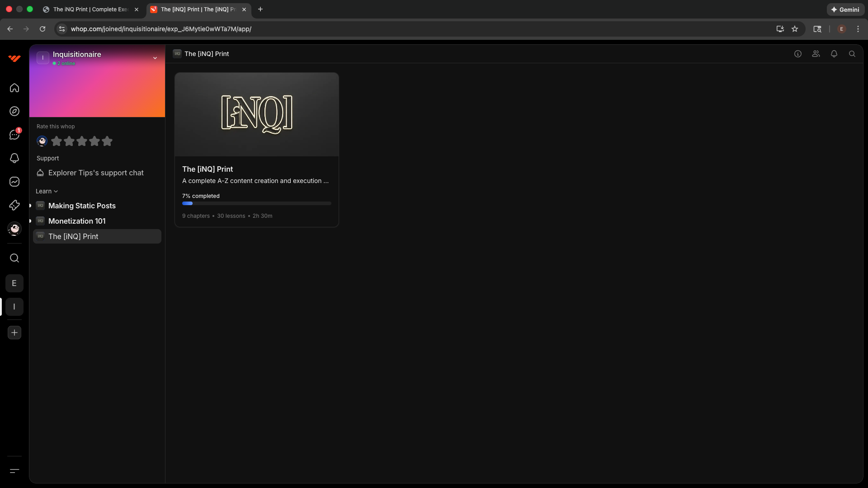Viewport: 868px width, 488px height.
Task: Open the Whop home icon in sidebar
Action: [x=14, y=88]
